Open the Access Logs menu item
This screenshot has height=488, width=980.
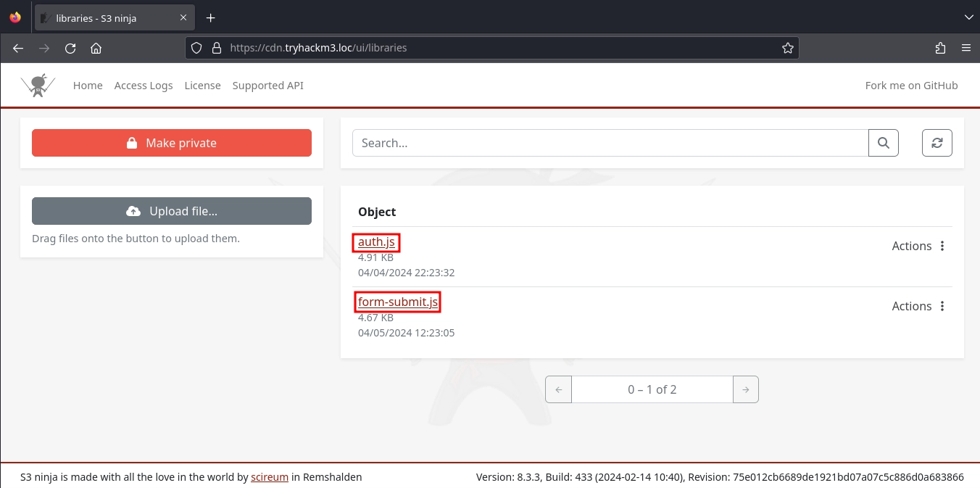tap(144, 86)
